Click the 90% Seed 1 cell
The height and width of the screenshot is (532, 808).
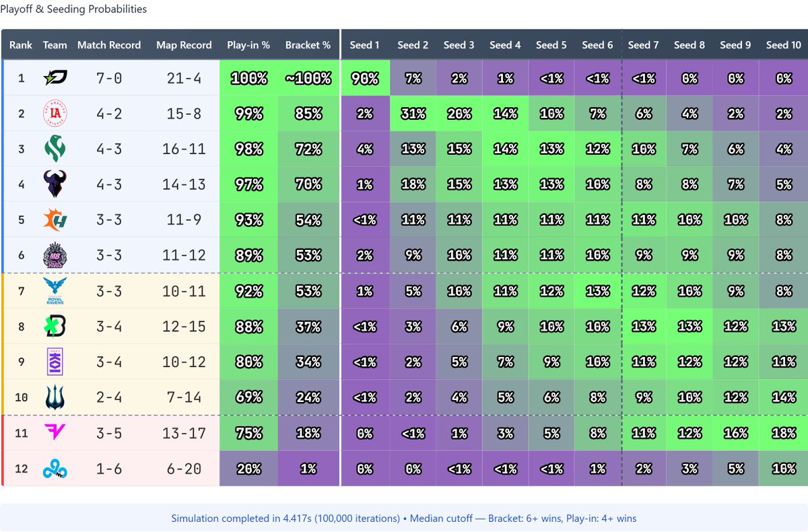[x=365, y=77]
